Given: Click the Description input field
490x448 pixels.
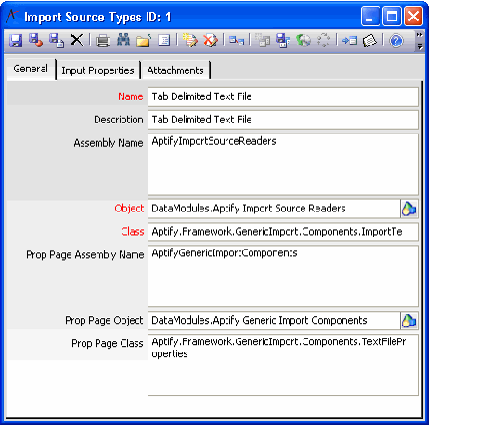Looking at the screenshot, I should click(283, 120).
